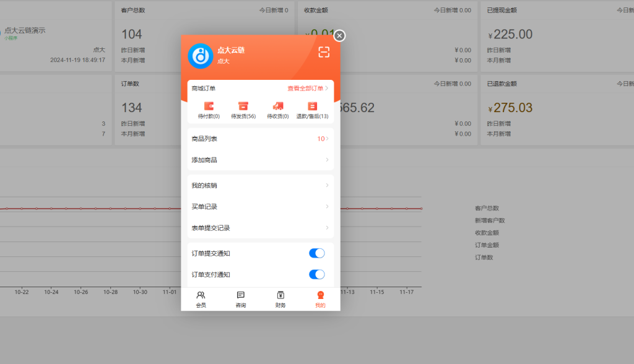Switch to 会员 members tab

[x=201, y=299]
